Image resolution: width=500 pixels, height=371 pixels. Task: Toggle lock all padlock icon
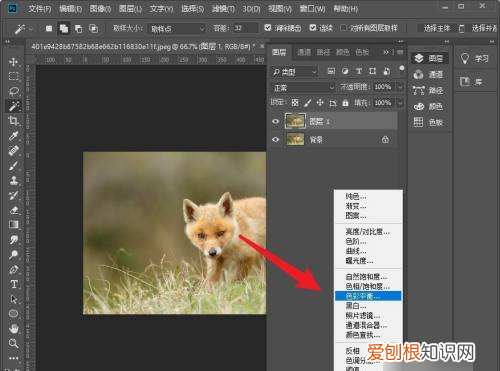(346, 103)
